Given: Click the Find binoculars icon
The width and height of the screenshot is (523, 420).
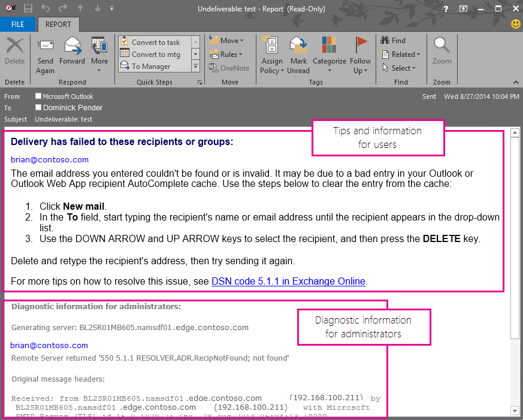Looking at the screenshot, I should 385,40.
